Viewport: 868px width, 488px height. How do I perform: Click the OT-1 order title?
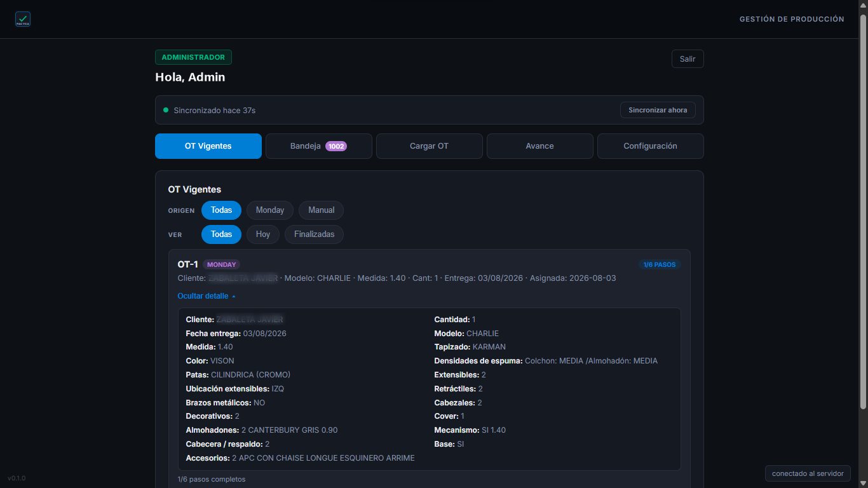[188, 264]
